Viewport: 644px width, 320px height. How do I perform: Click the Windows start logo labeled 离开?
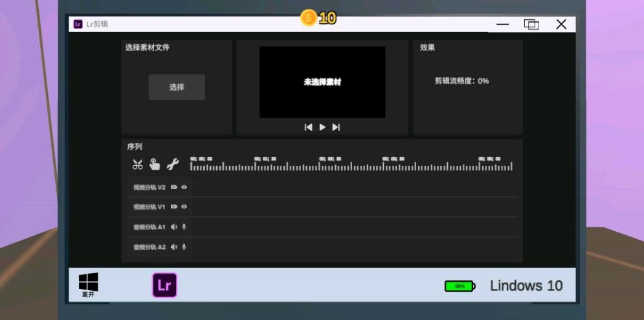88,282
